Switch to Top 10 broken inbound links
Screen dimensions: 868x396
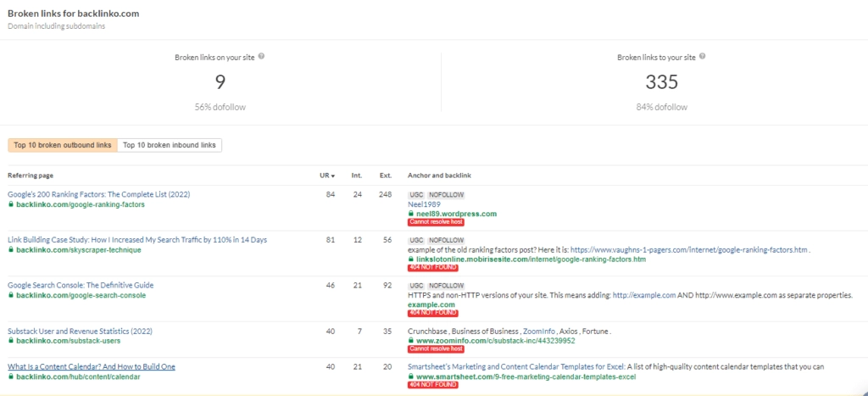click(170, 145)
